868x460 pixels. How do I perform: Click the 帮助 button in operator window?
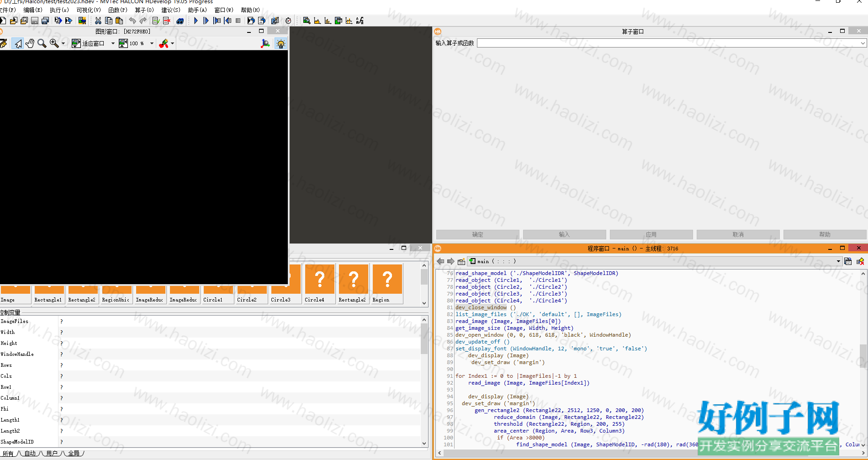(x=825, y=234)
